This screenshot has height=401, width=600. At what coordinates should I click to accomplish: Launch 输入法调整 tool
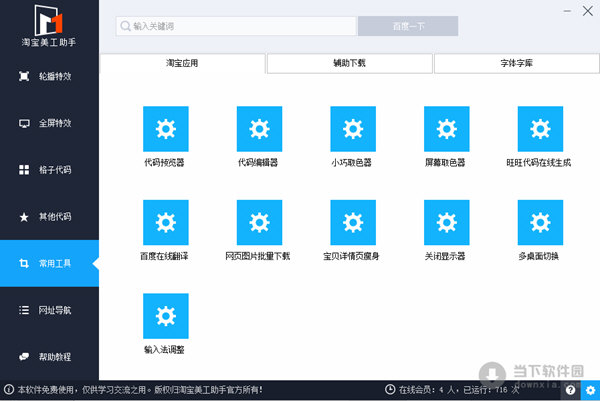tap(165, 315)
